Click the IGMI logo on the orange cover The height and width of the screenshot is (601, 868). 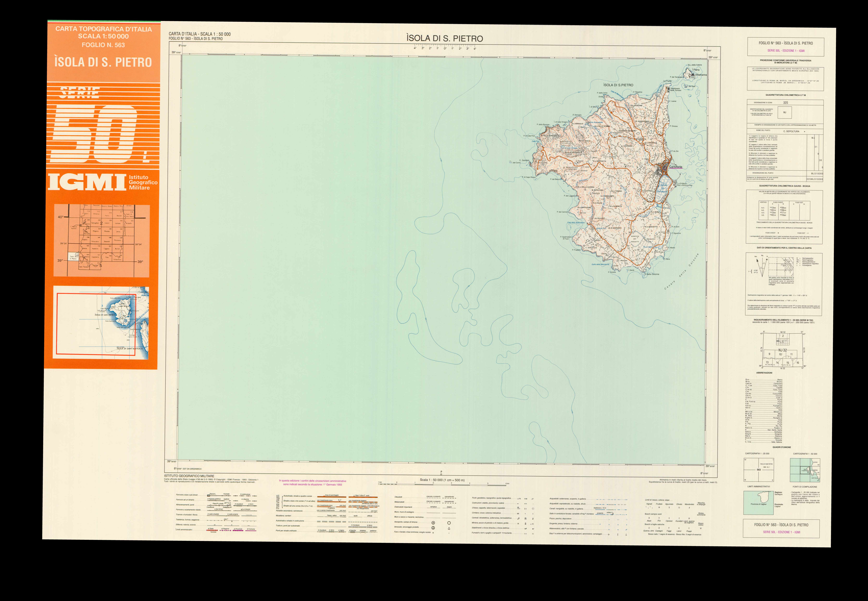click(x=87, y=182)
